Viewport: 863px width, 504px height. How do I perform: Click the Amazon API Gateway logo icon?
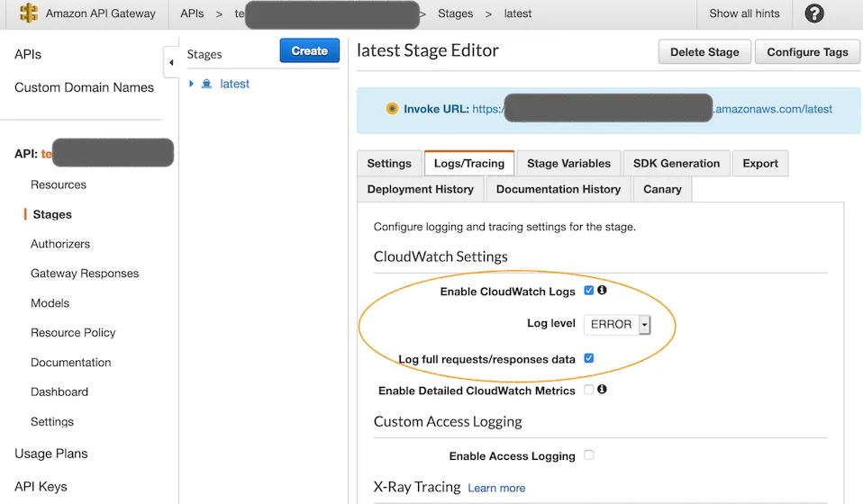coord(29,13)
